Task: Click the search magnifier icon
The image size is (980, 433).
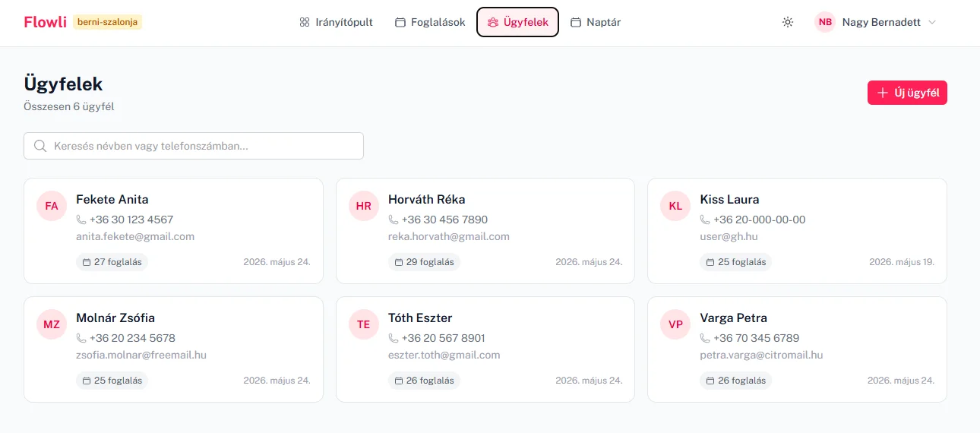Action: (x=40, y=146)
